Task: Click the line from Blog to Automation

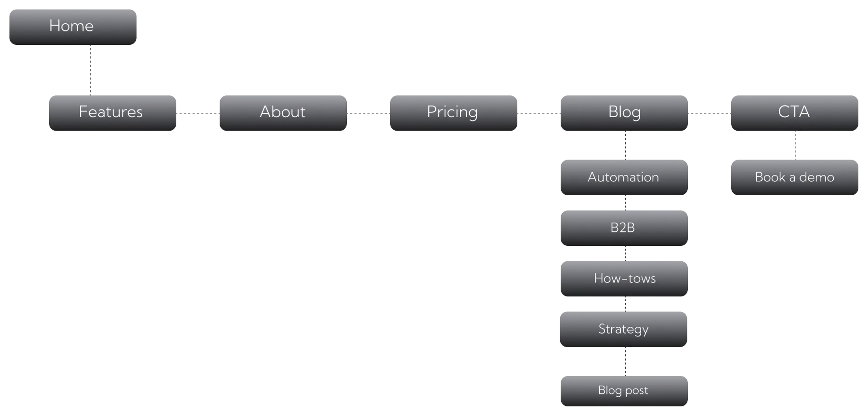Action: pos(626,145)
